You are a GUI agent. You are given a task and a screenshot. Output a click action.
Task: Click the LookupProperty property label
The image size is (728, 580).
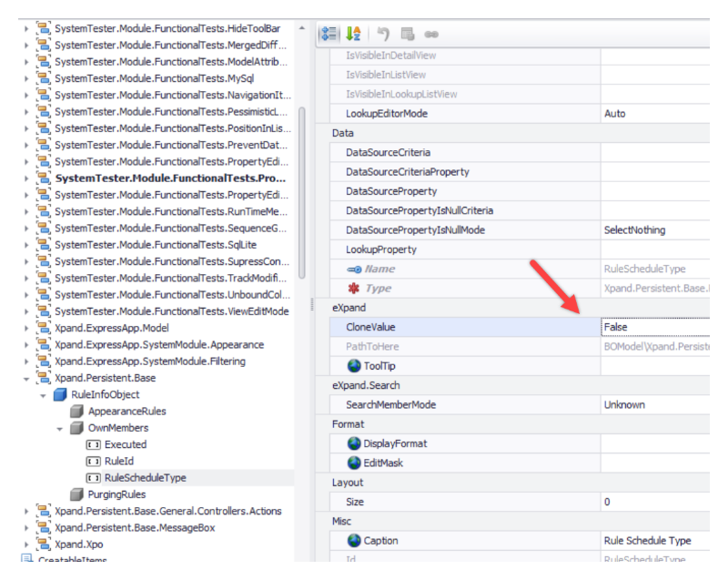pyautogui.click(x=381, y=249)
